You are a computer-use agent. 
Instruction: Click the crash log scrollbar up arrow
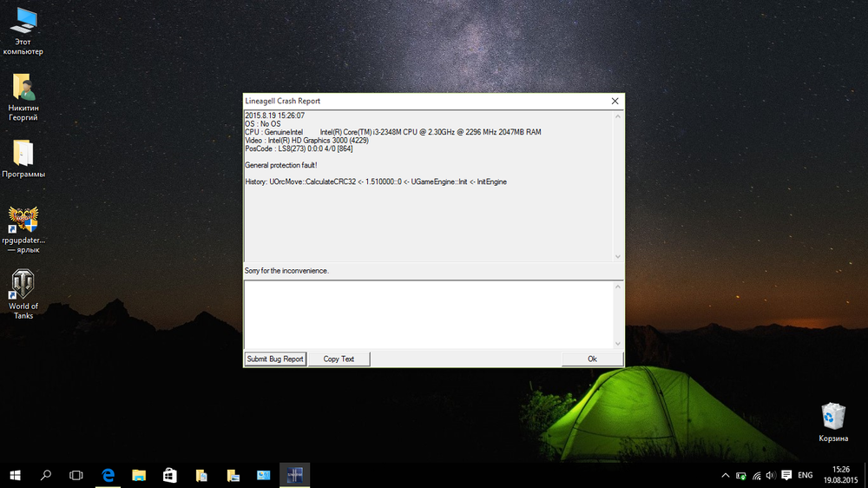tap(618, 116)
